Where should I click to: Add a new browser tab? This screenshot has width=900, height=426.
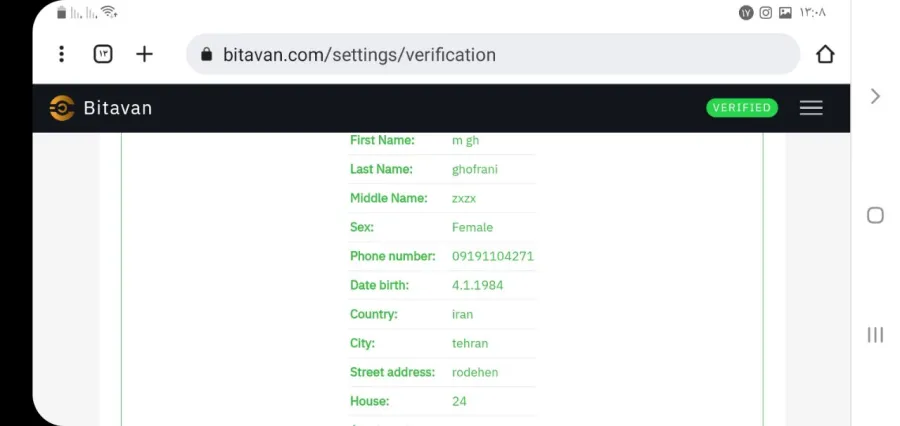pyautogui.click(x=144, y=54)
